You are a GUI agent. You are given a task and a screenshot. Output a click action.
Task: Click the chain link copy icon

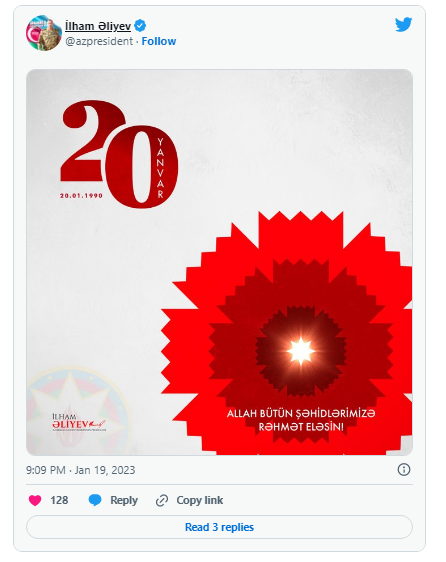[x=162, y=500]
